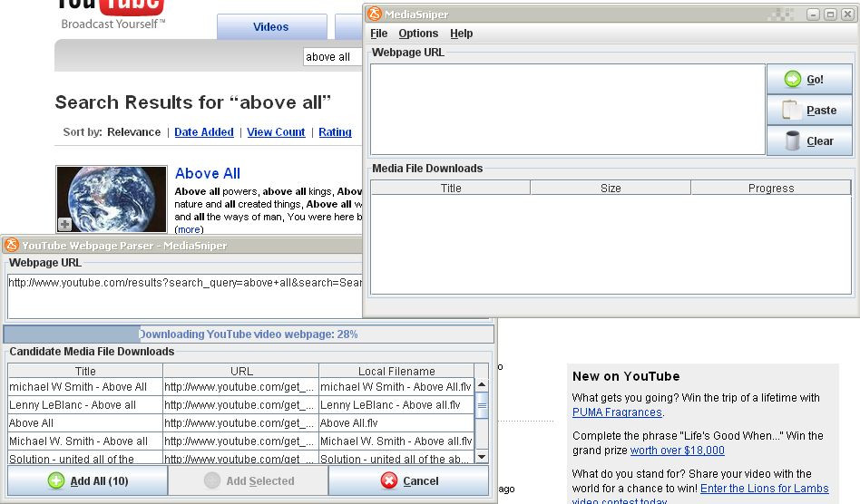Click the parser Webpage URL field with youtube address
Screen dimensions: 860x504
tap(185, 296)
